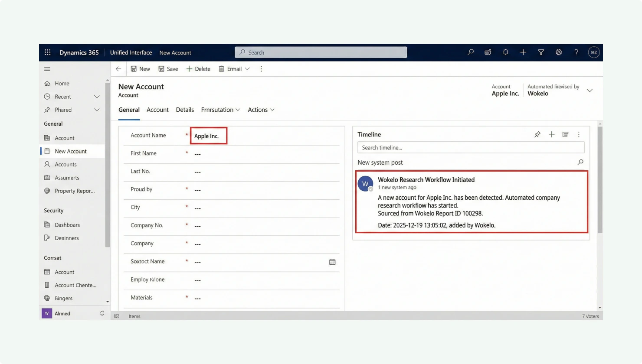Open the assistant panel icon beside the bell
642x364 pixels.
pyautogui.click(x=488, y=52)
